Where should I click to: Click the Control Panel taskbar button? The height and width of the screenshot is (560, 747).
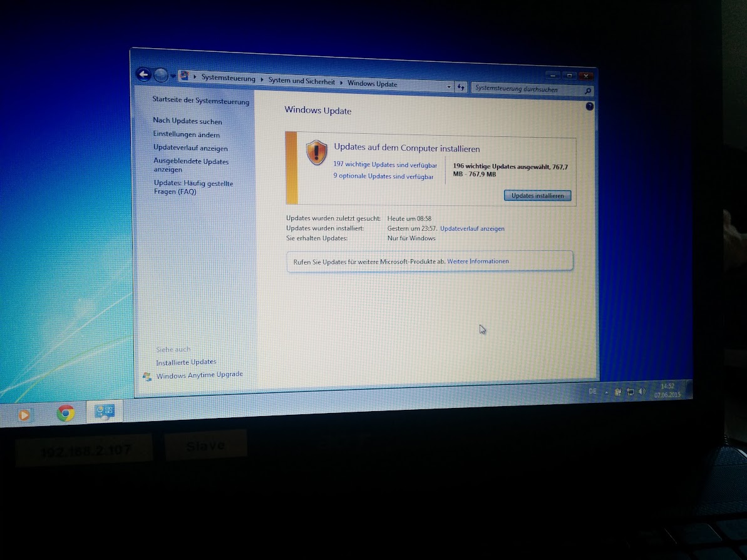click(x=105, y=412)
